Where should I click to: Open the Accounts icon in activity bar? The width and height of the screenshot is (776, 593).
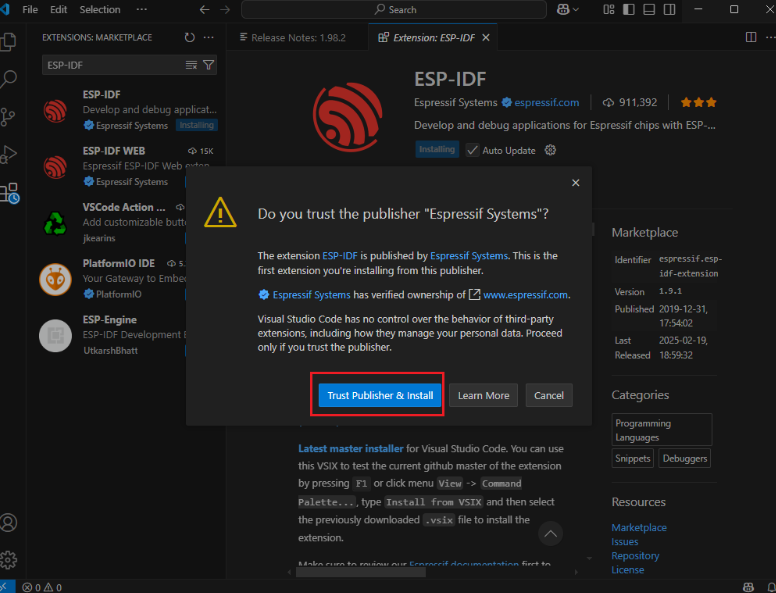coord(8,523)
